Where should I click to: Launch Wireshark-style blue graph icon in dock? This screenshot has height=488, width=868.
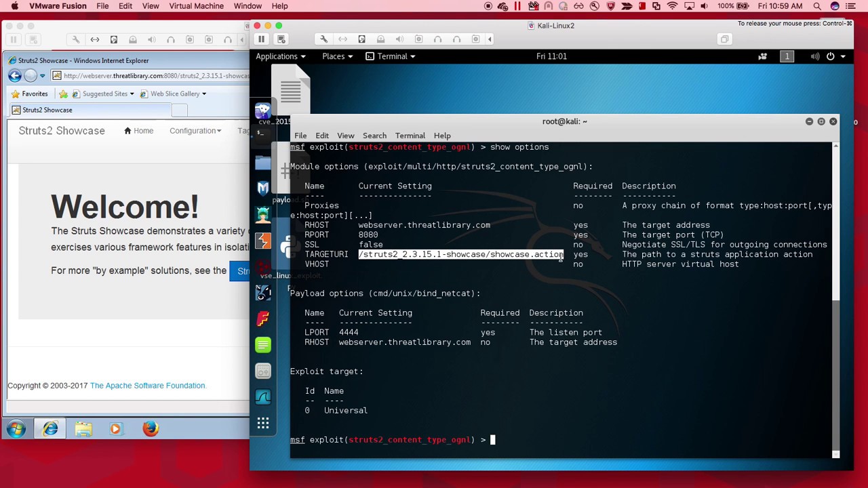[263, 397]
